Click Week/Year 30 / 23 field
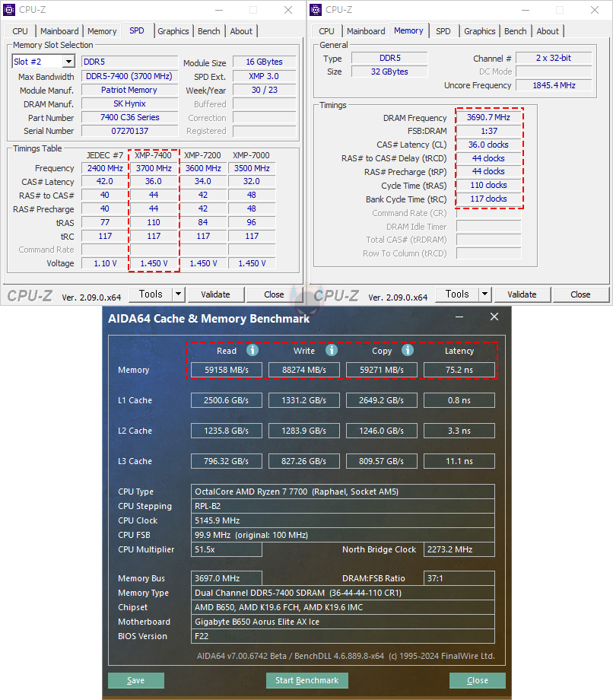This screenshot has width=613, height=700. coord(265,91)
